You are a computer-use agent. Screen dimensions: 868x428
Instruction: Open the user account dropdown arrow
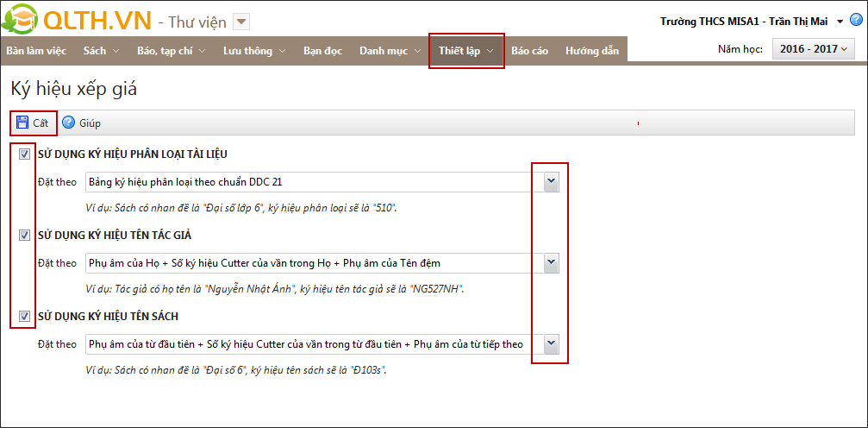coord(840,22)
